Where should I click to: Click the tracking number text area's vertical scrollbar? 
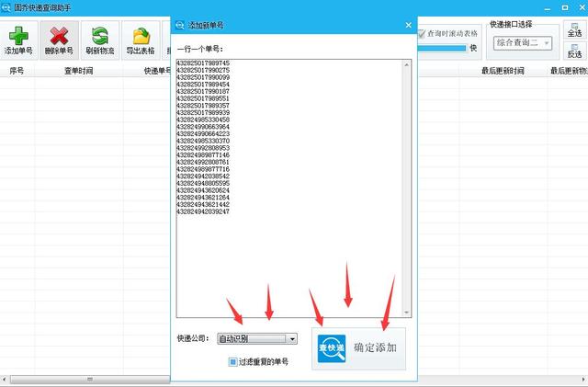point(406,188)
